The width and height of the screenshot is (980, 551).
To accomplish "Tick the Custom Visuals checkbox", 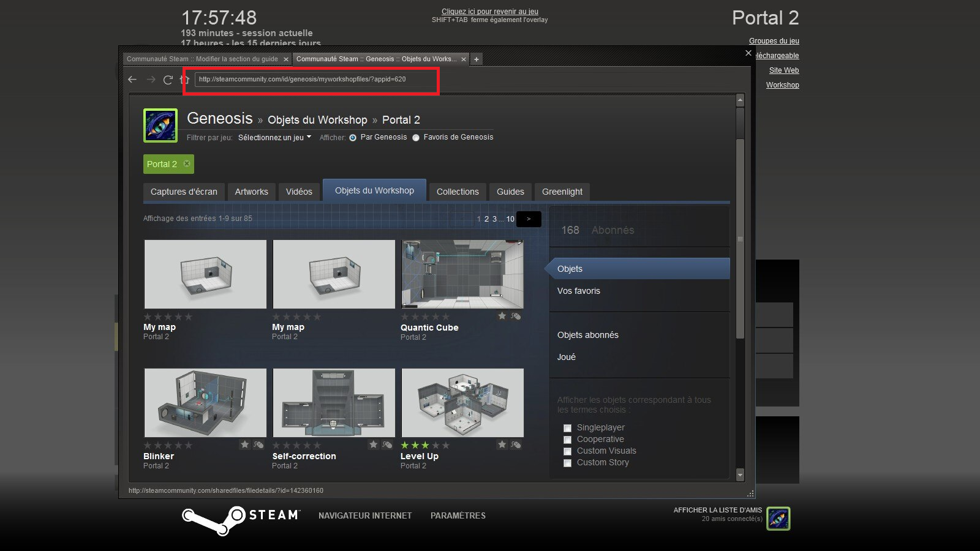I will click(567, 451).
